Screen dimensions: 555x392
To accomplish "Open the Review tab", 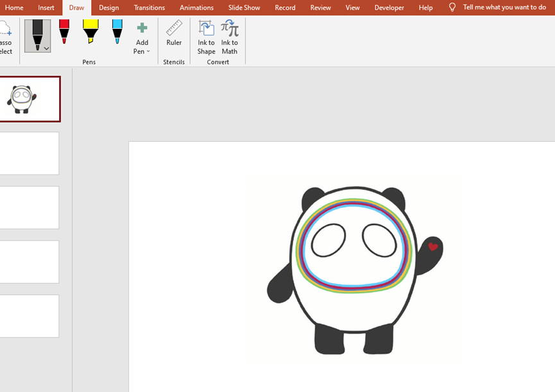I will point(321,8).
